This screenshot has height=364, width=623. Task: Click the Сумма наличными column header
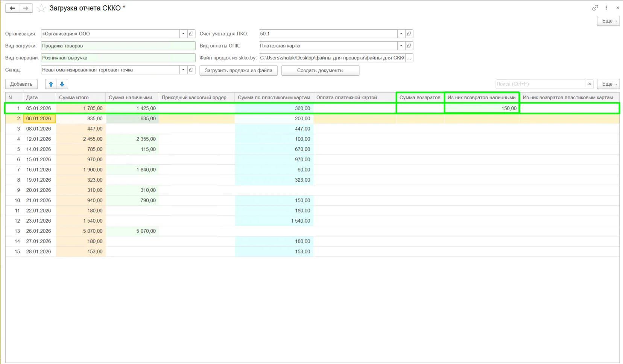point(132,98)
